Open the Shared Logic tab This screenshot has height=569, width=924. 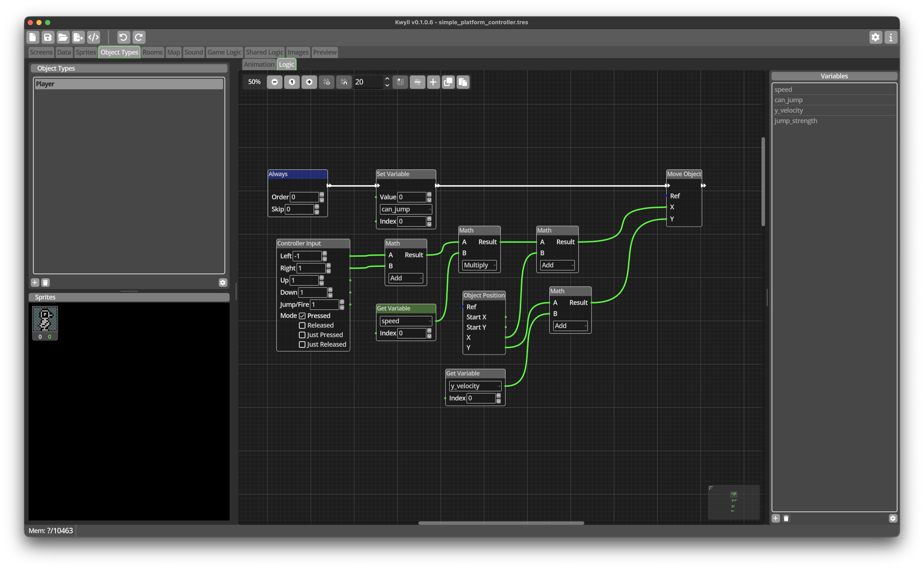[264, 52]
